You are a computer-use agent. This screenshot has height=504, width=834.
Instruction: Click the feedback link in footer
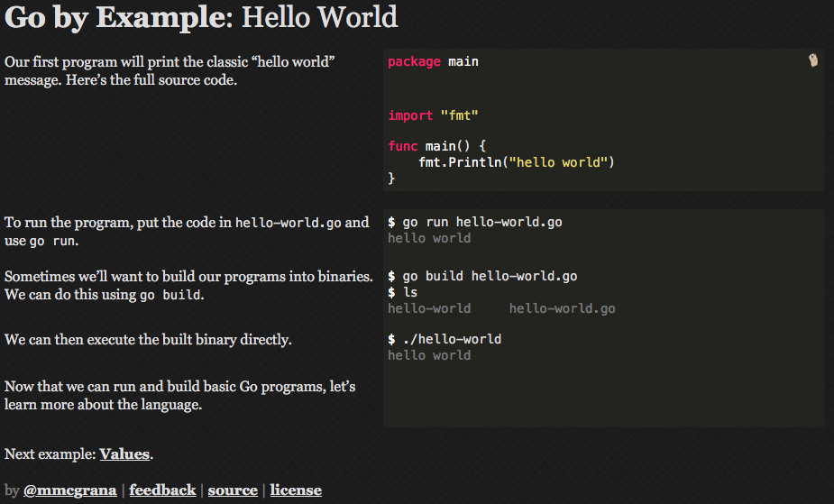tap(162, 490)
